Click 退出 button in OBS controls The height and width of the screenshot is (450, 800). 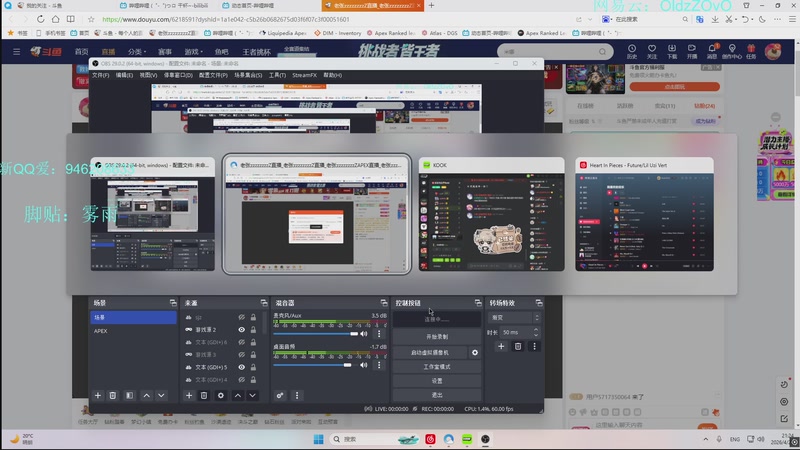[437, 395]
